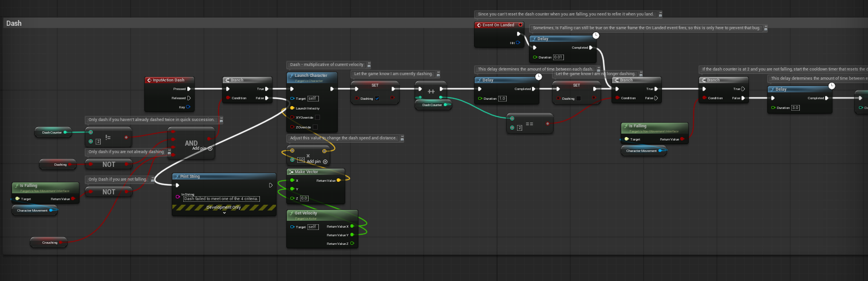Click the clock icon on the 0.01 Delay node
This screenshot has height=281, width=868.
pyautogui.click(x=595, y=36)
